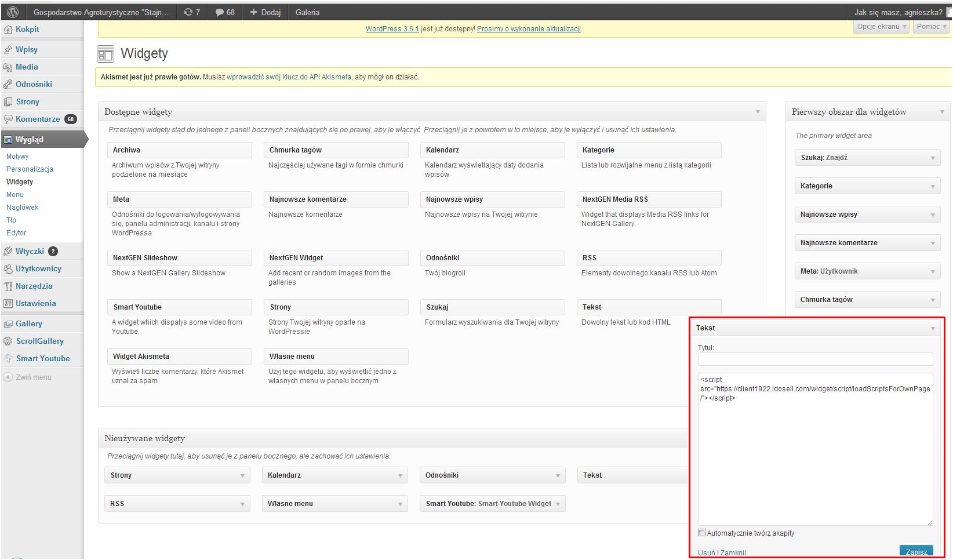
Task: Select the Smart Youtube available widget
Action: (x=180, y=307)
